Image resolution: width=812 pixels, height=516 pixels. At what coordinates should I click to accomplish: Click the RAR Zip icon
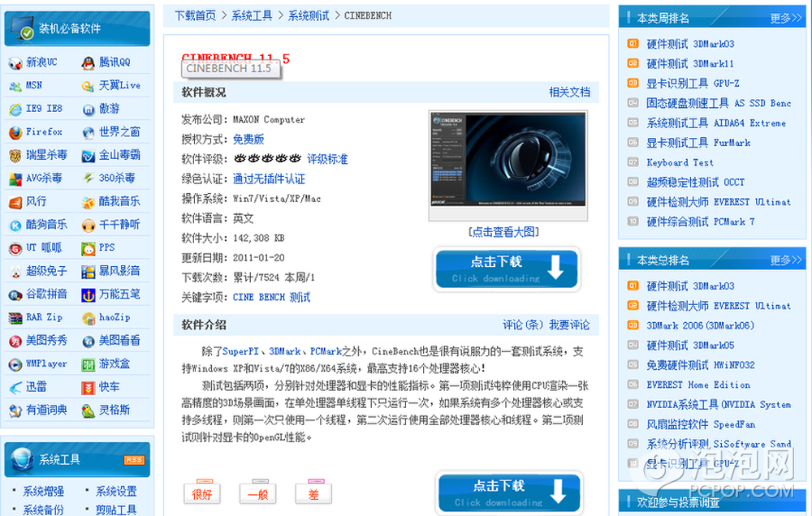(x=15, y=318)
